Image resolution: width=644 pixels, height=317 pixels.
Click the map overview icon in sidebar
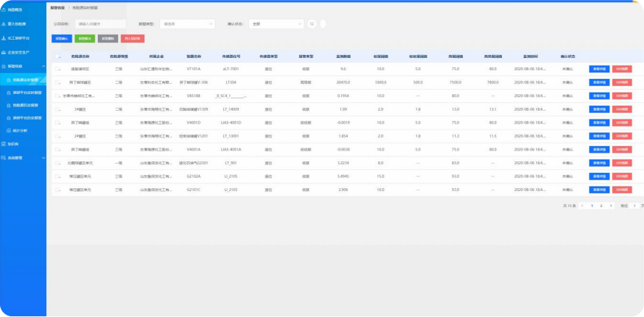(4, 9)
